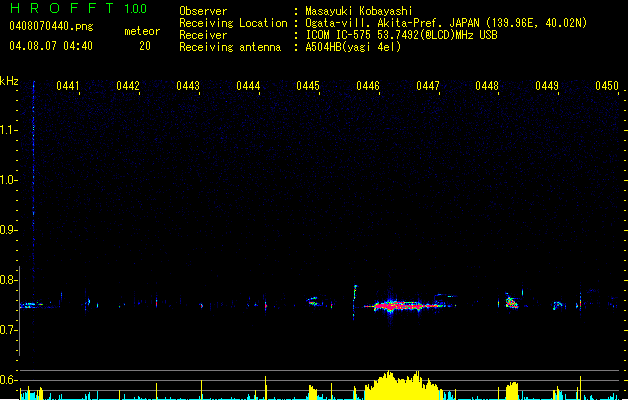Click the Receiving Location value text
The height and width of the screenshot is (400, 629).
446,23
